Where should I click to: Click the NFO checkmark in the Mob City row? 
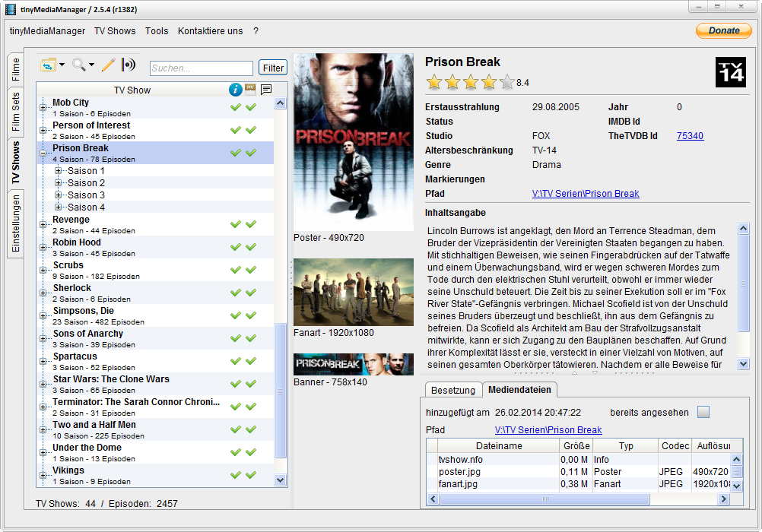[236, 107]
